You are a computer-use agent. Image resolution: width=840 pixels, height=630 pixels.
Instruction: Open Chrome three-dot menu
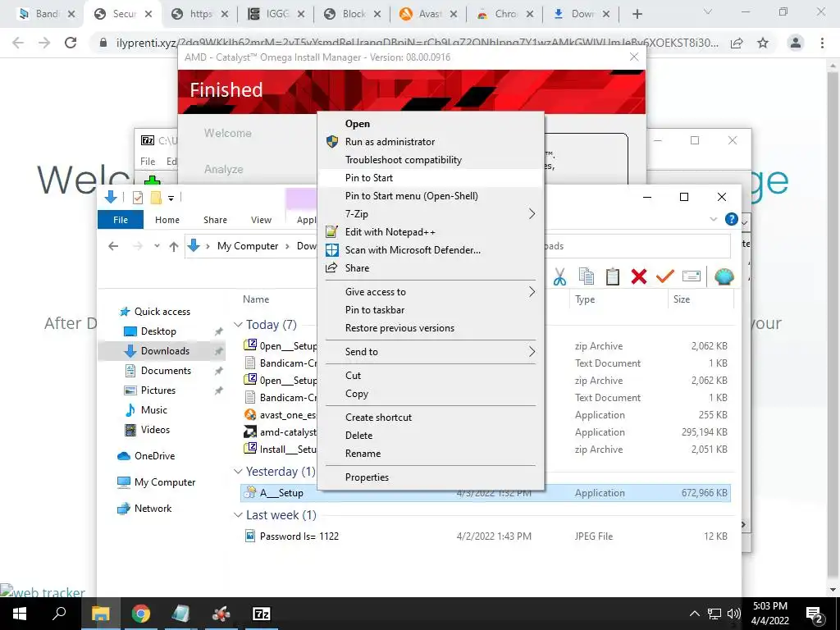coord(822,43)
